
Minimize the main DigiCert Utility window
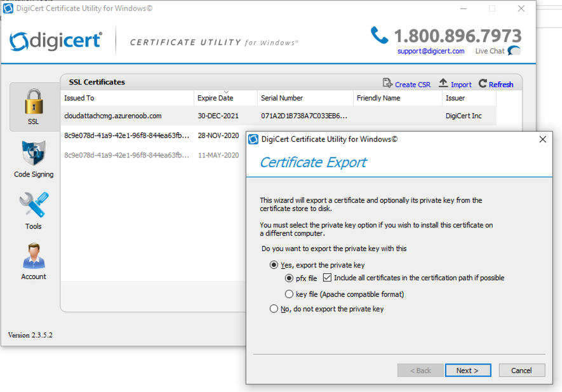pyautogui.click(x=464, y=8)
